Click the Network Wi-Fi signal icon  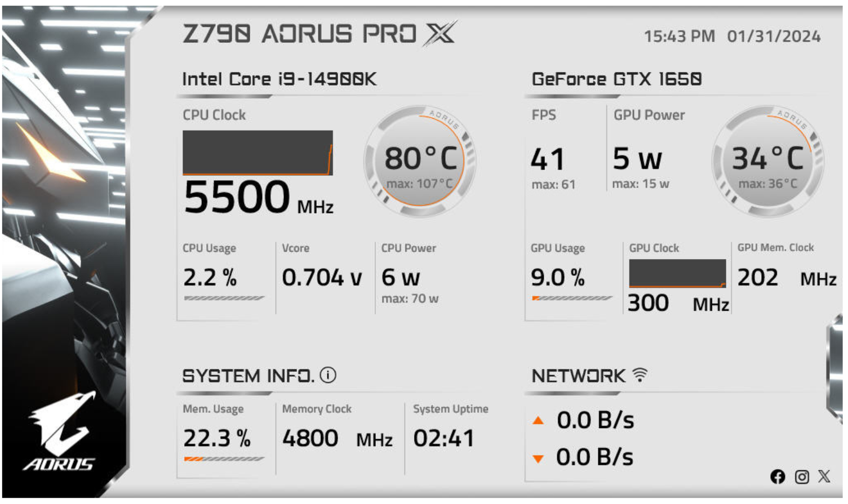(x=640, y=374)
